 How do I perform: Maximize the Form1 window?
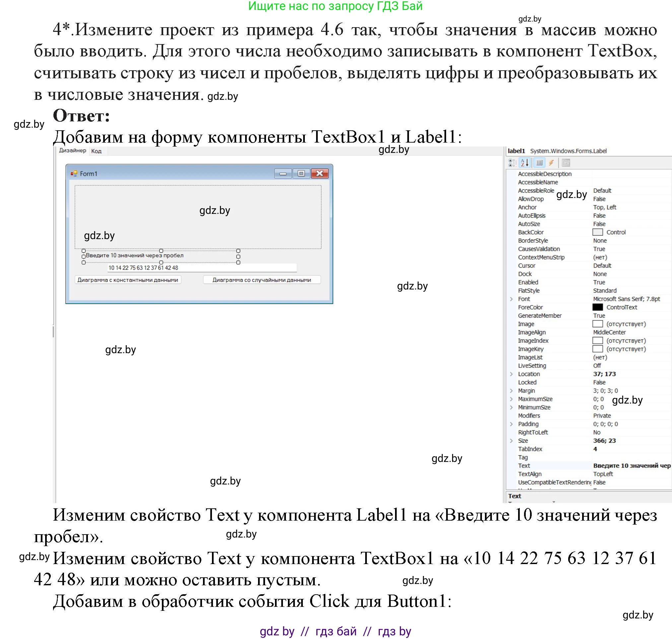tap(301, 174)
